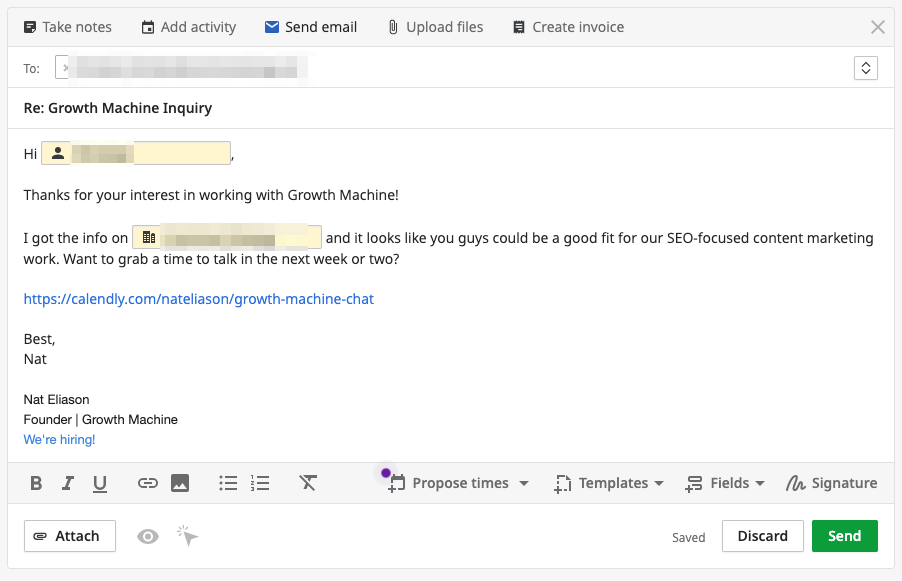Open the Calendly growth-machine-chat link

(x=198, y=299)
